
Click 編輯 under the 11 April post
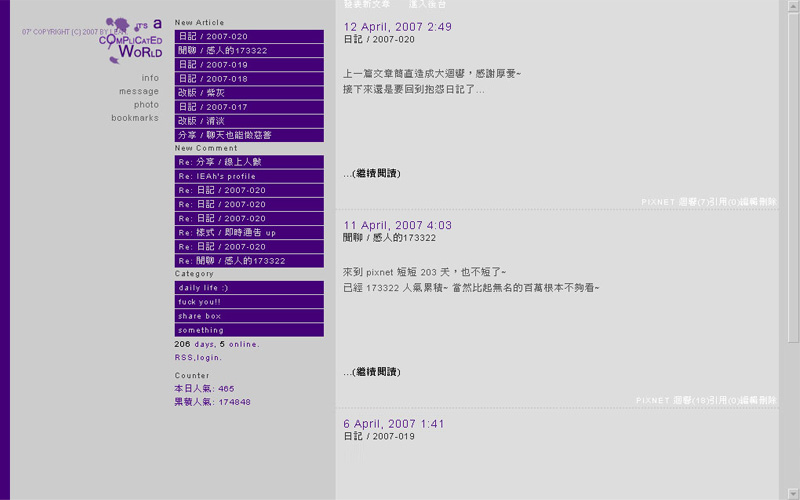click(x=749, y=401)
